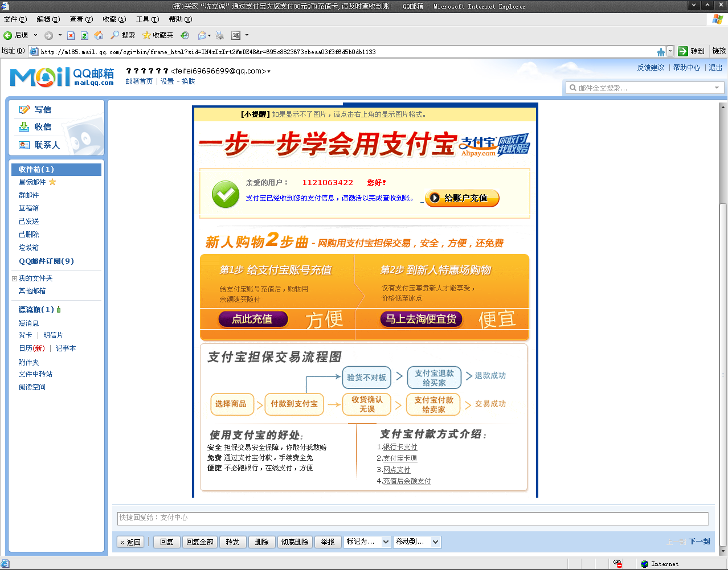This screenshot has height=570, width=728.
Task: Open the Mail toolbar button dropdown arrow
Action: click(210, 35)
